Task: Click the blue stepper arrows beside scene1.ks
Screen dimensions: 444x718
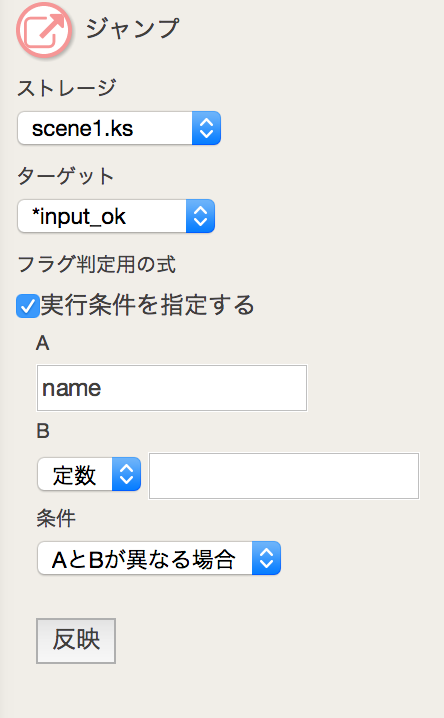Action: click(206, 128)
